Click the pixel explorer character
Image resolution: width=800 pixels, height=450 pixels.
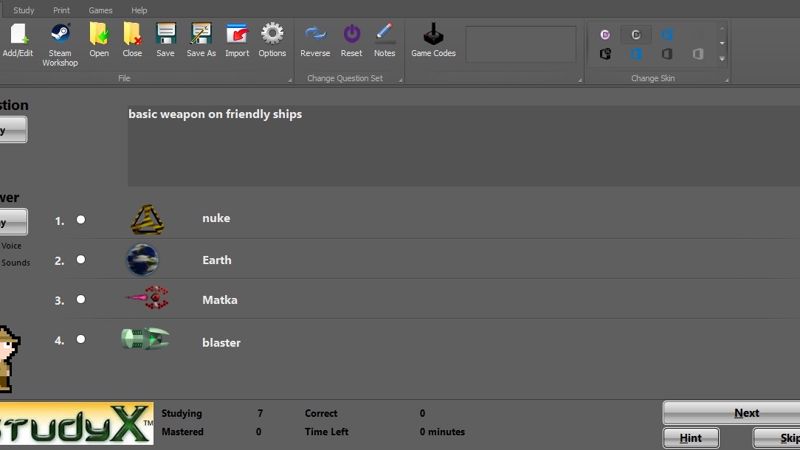[x=9, y=359]
